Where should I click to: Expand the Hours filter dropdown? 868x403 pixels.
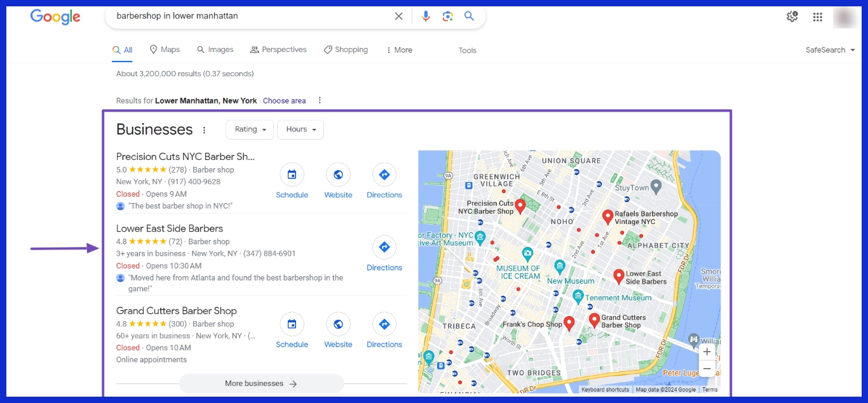pyautogui.click(x=301, y=129)
